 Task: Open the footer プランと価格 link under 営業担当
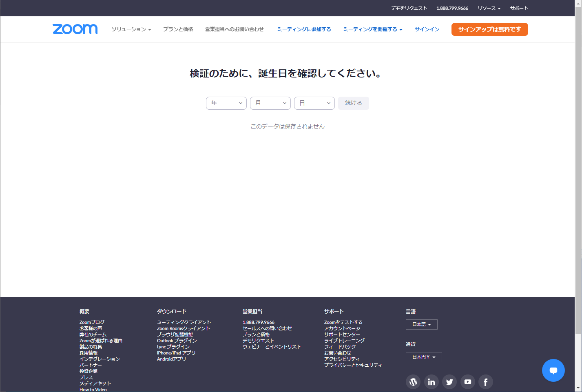(256, 334)
